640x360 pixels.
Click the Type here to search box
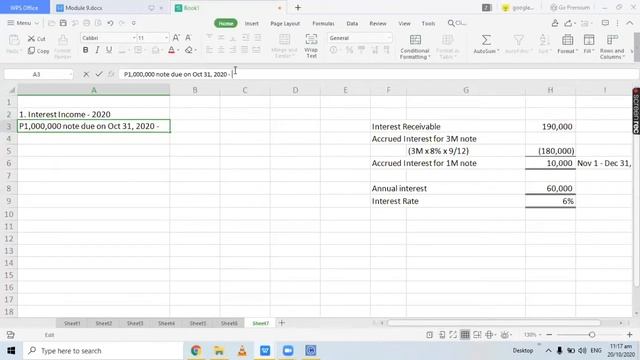104,351
